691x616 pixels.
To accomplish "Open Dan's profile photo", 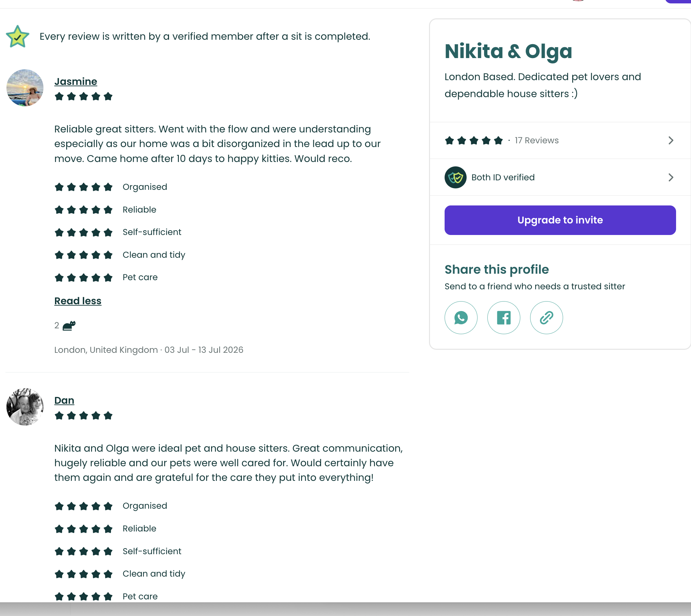I will [x=25, y=407].
